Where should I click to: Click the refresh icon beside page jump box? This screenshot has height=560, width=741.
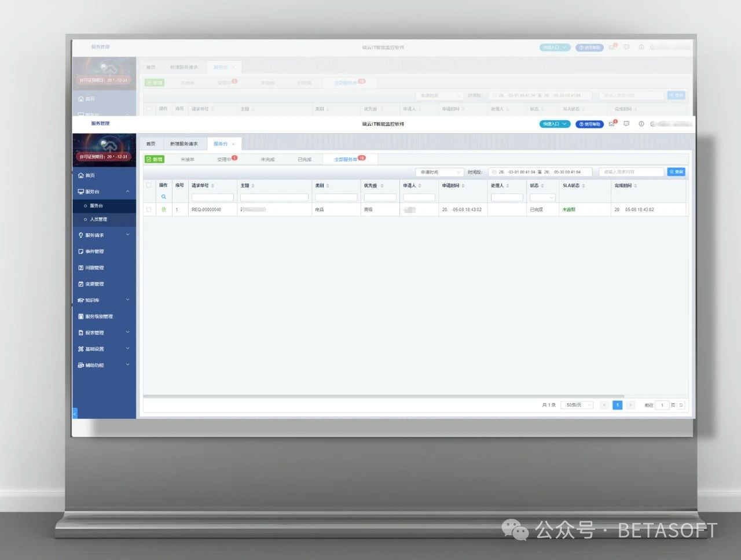tap(681, 405)
